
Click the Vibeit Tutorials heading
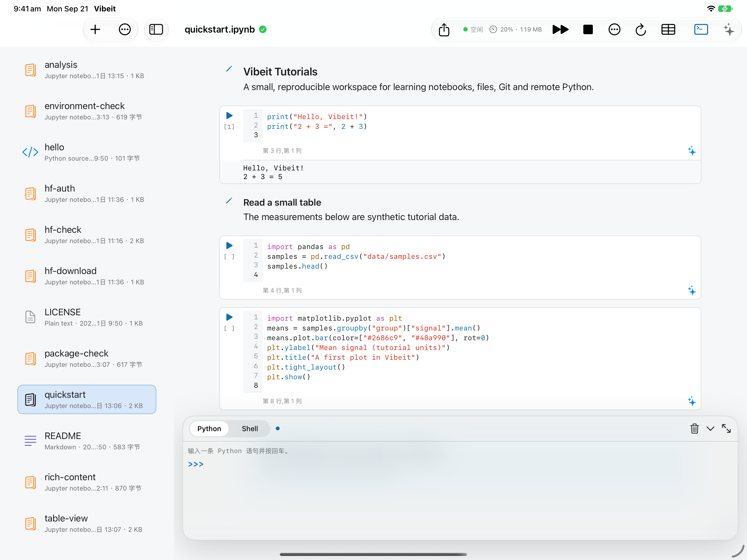tap(280, 72)
